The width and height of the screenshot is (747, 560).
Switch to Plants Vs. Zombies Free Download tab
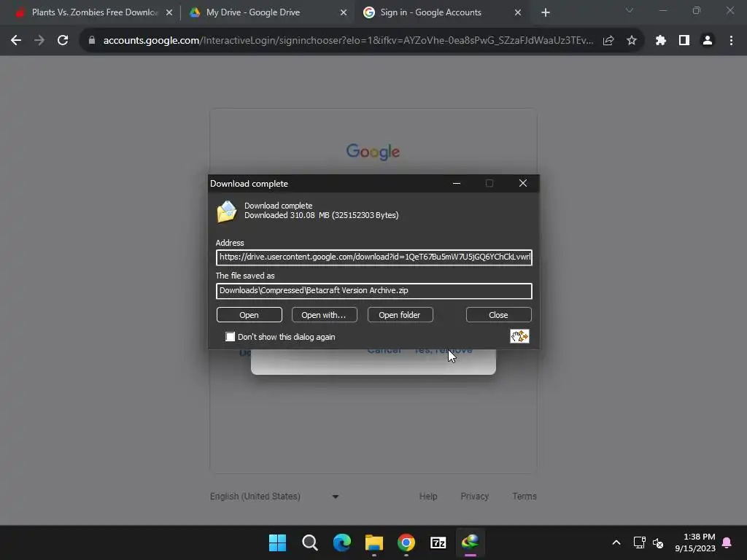click(94, 12)
